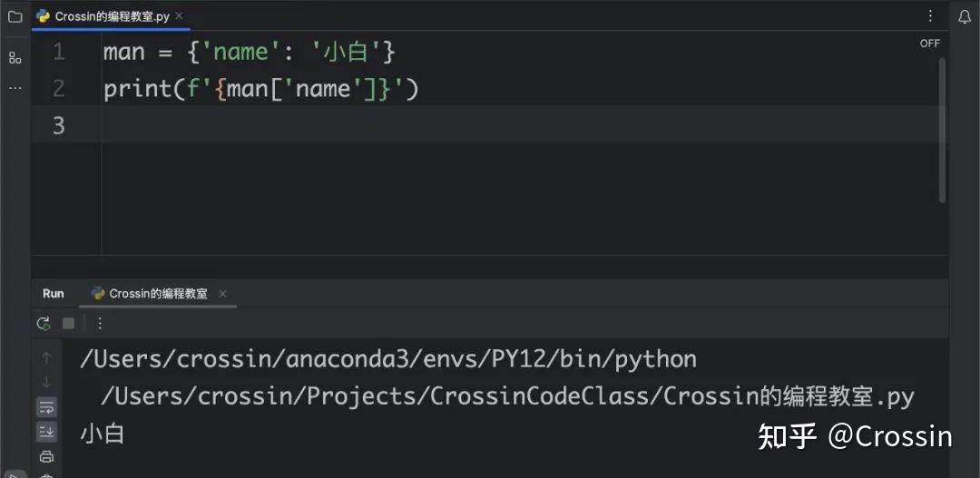Rerun the Crossin的编程教室 script

coord(44,323)
